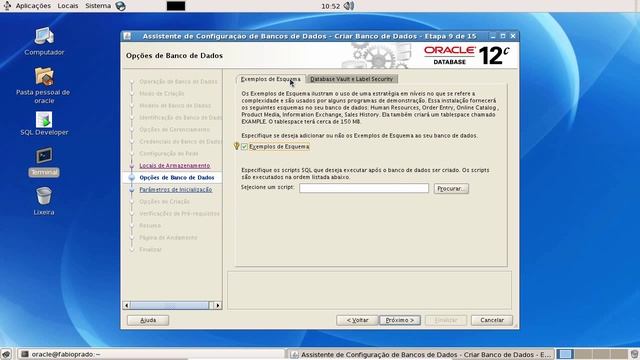
Task: Click the volume speaker icon in top panel
Action: 349,6
